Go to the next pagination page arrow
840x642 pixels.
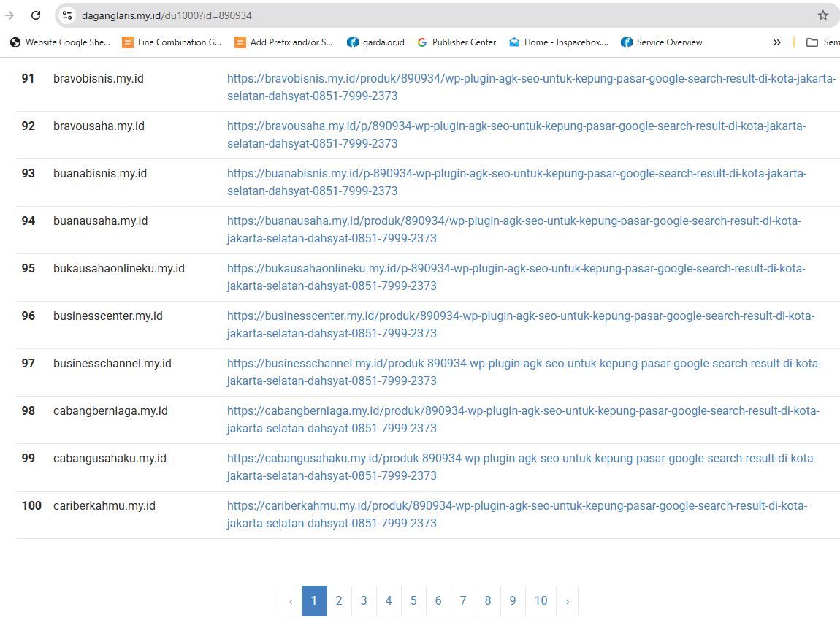(568, 601)
